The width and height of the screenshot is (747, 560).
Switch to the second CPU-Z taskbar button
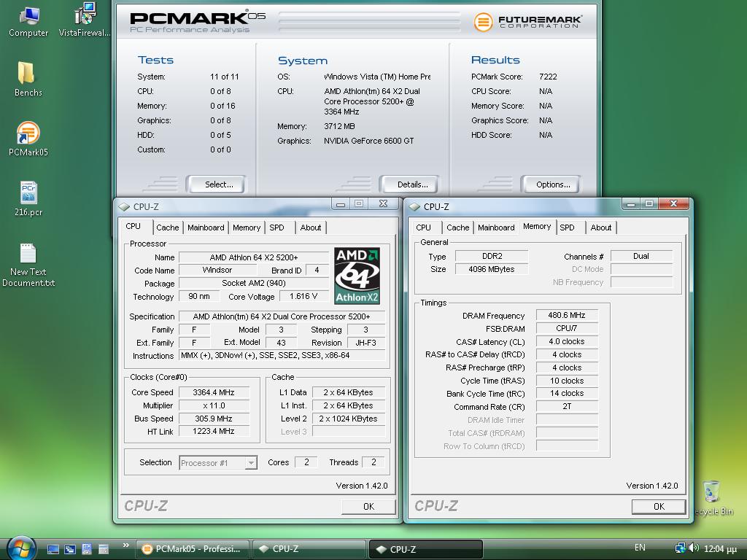point(426,549)
